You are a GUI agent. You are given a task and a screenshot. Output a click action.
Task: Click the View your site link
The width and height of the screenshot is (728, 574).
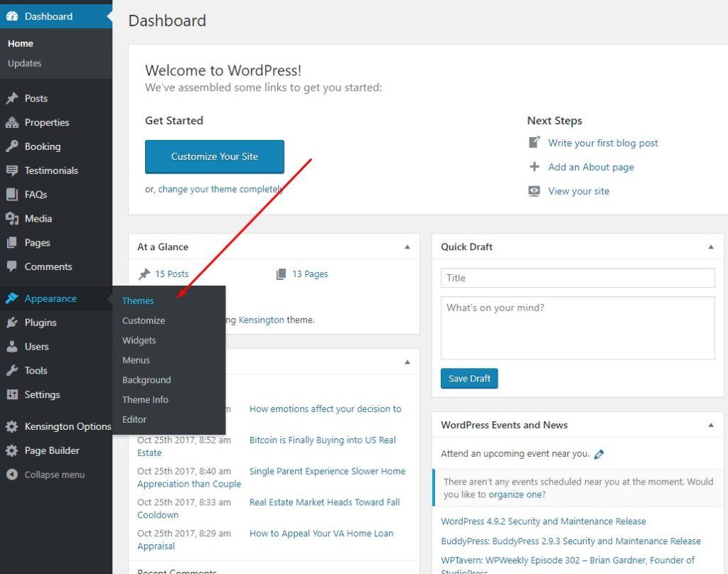click(579, 191)
